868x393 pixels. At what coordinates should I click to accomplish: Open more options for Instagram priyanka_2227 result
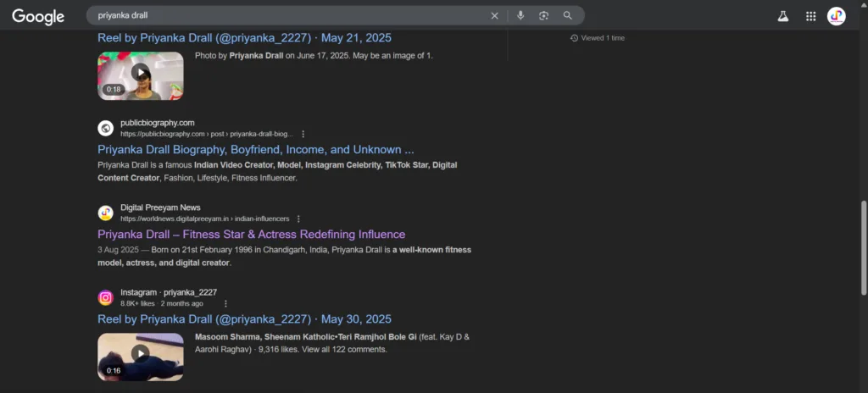225,303
